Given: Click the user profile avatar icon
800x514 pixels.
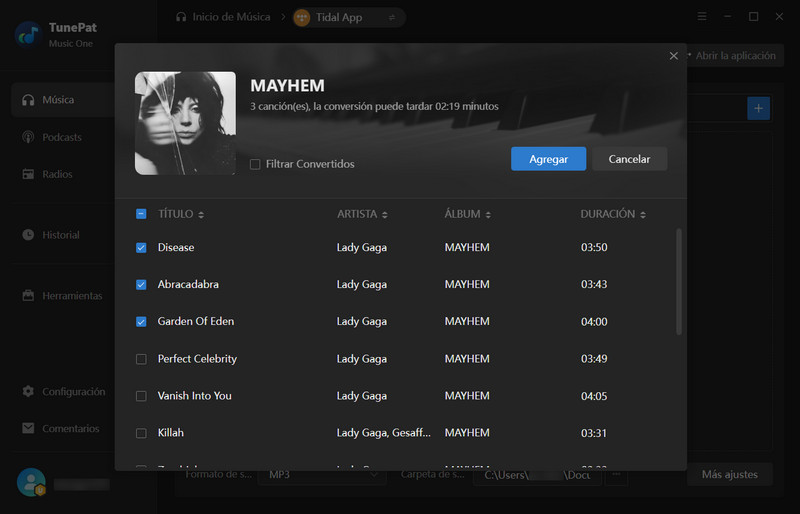Looking at the screenshot, I should click(31, 482).
